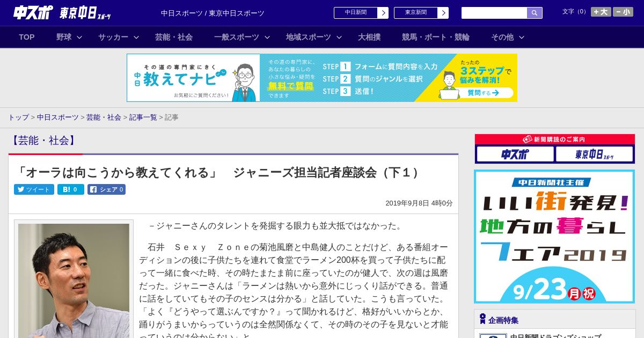This screenshot has height=338, width=644.
Task: Bookmark the article with the Hatena B! button
Action: [x=71, y=189]
